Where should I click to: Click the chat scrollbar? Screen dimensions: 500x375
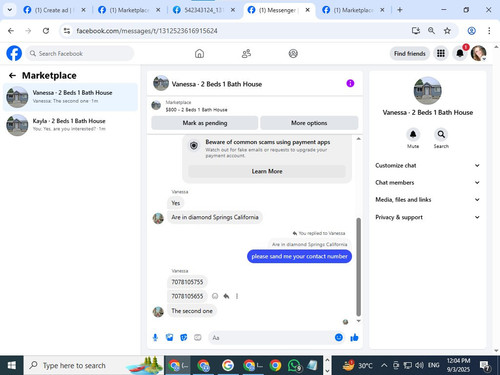point(359,267)
